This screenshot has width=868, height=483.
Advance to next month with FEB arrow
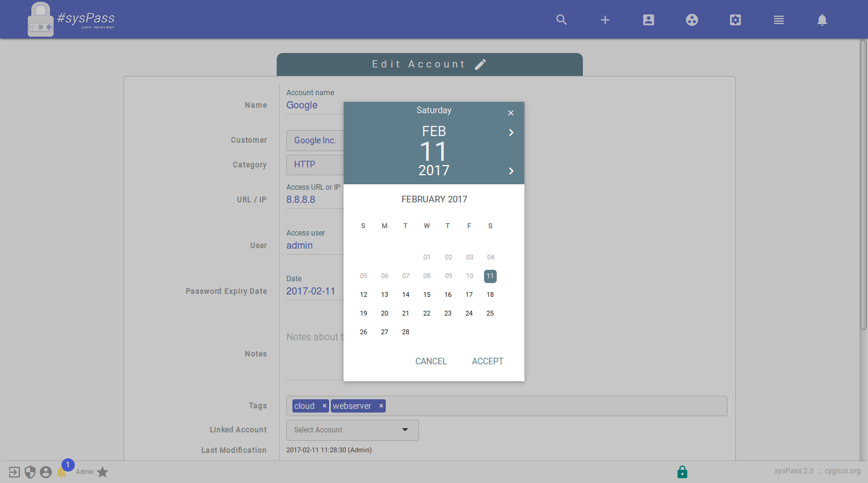pos(511,132)
